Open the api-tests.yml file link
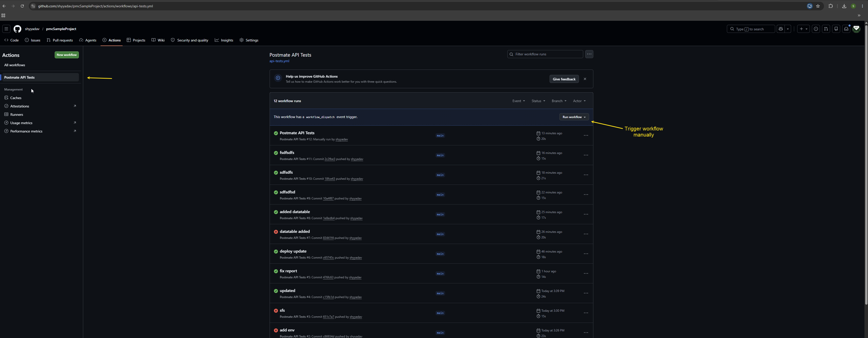This screenshot has height=338, width=868. click(x=279, y=61)
